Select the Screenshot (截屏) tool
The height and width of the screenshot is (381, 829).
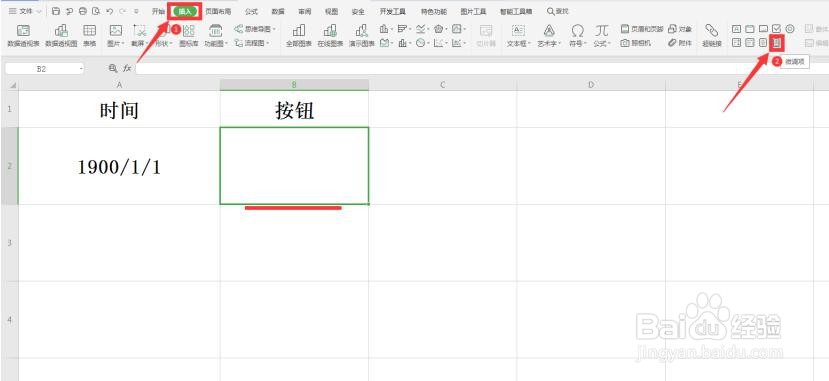(x=140, y=35)
